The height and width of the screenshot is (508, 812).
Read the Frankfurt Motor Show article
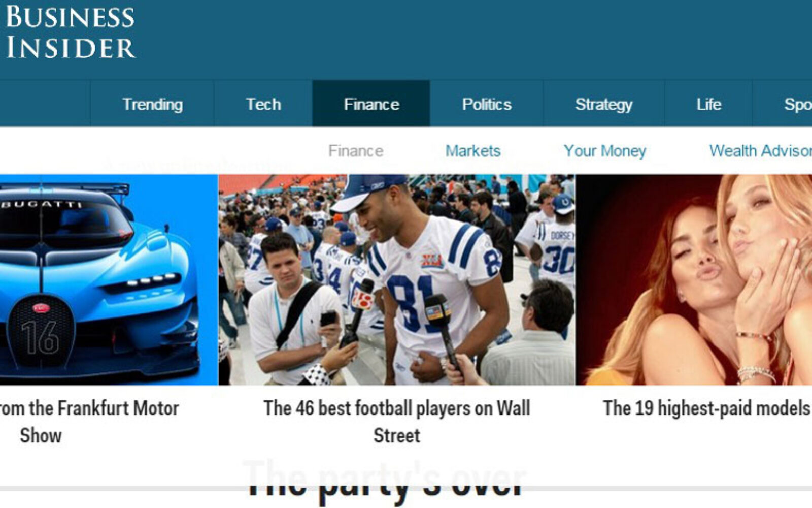(x=89, y=422)
